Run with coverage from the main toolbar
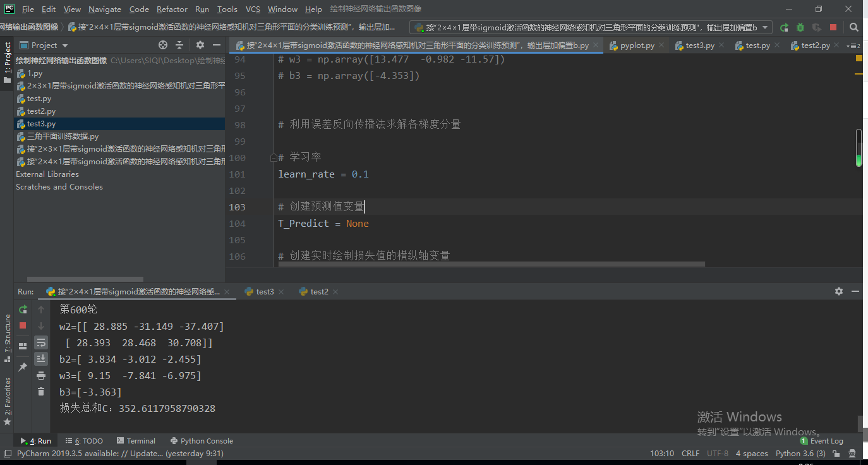Viewport: 868px width, 465px height. click(817, 27)
